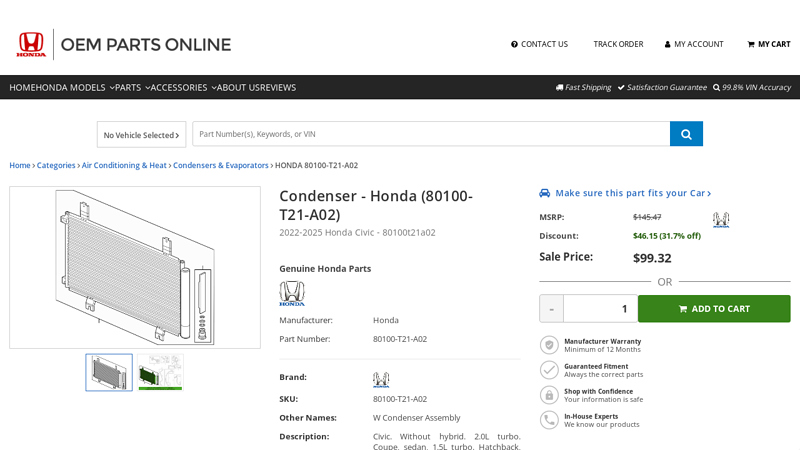Click Contact Us in the header

pos(539,44)
